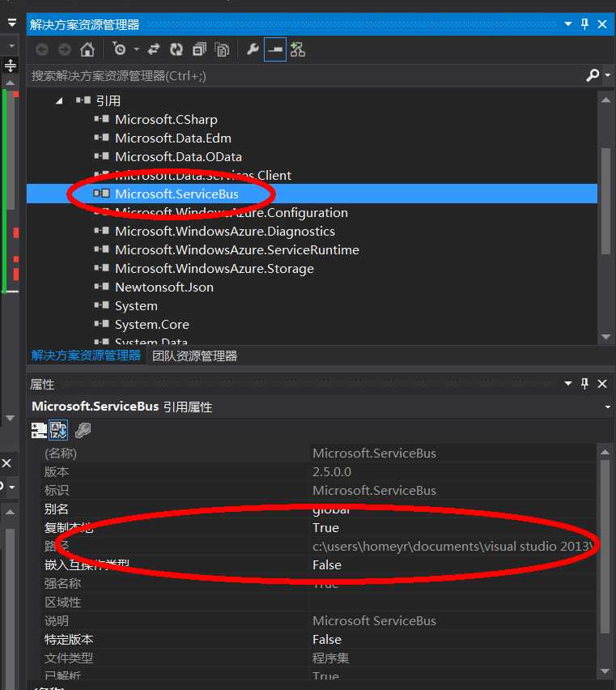Open the left editor tab overflow dropdown
616x690 pixels.
tap(12, 23)
